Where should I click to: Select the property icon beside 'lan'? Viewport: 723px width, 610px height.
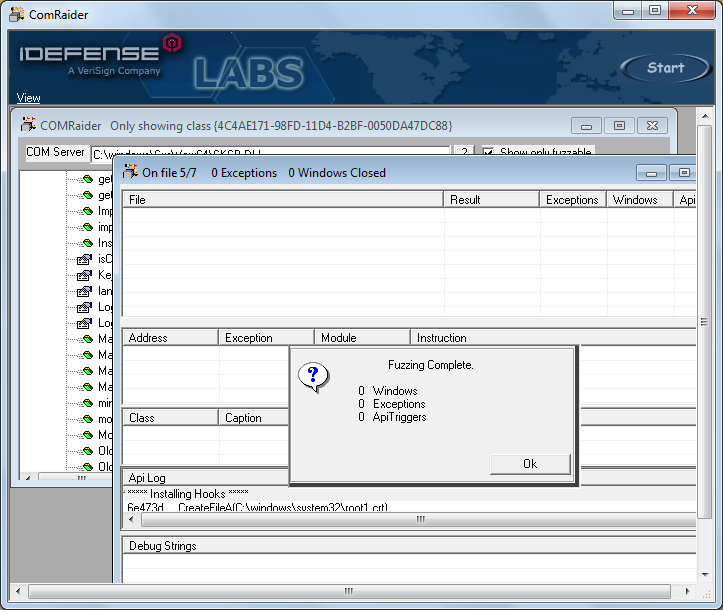point(84,291)
